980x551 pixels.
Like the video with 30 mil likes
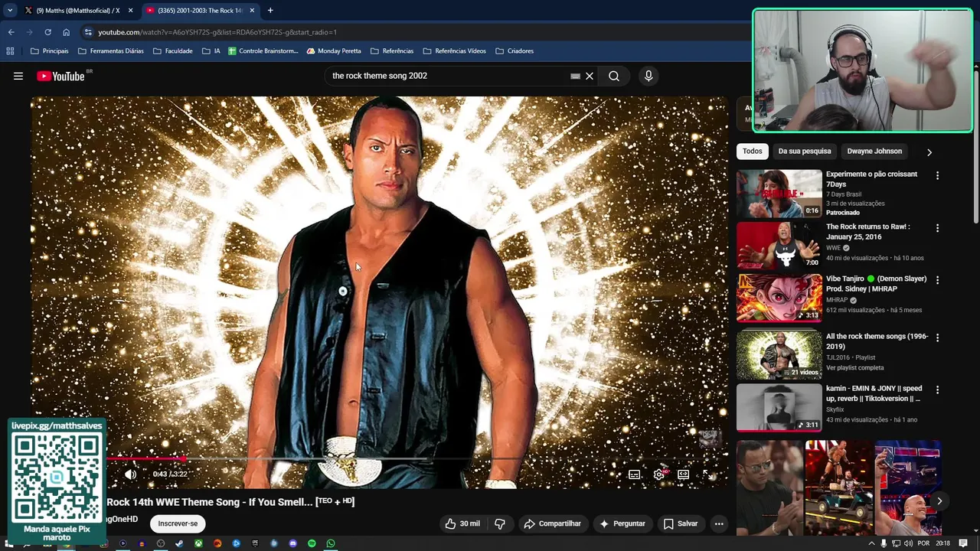[462, 523]
